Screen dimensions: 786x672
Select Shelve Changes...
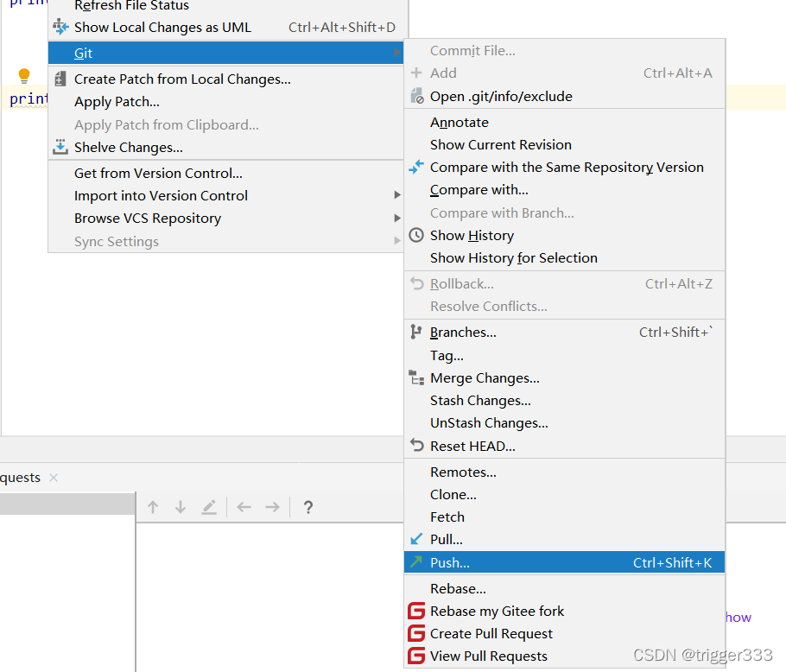click(225, 148)
